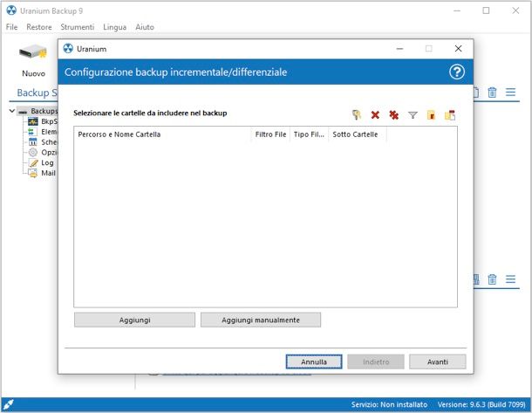Image resolution: width=532 pixels, height=413 pixels.
Task: Click the multiple red X remove-all icon
Action: point(393,115)
